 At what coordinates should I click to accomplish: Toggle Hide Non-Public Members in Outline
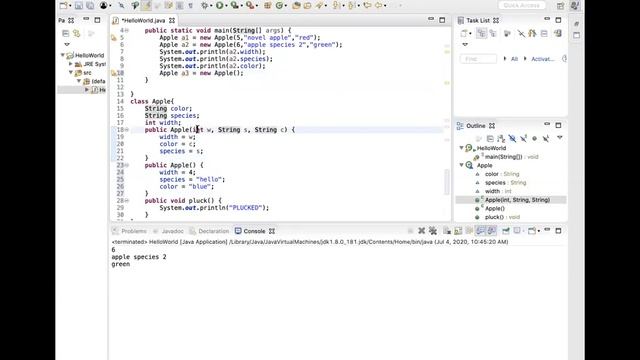(x=534, y=139)
